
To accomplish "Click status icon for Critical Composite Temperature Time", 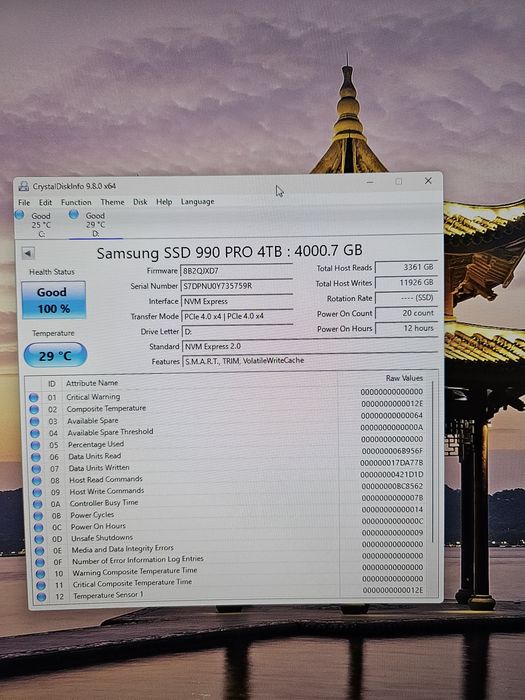I will coord(41,585).
